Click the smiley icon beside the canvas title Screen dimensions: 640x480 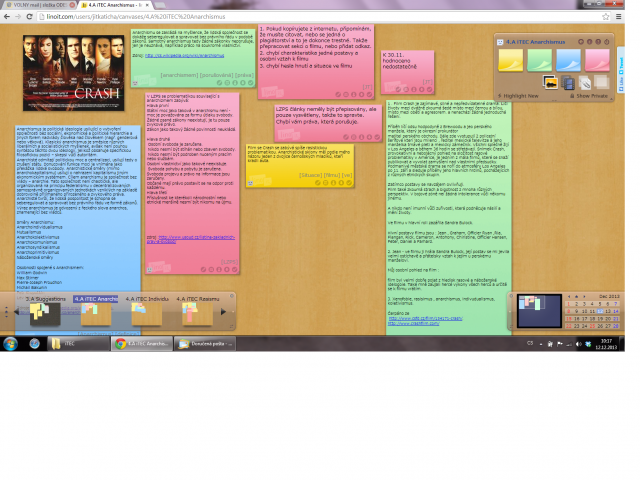pos(500,42)
